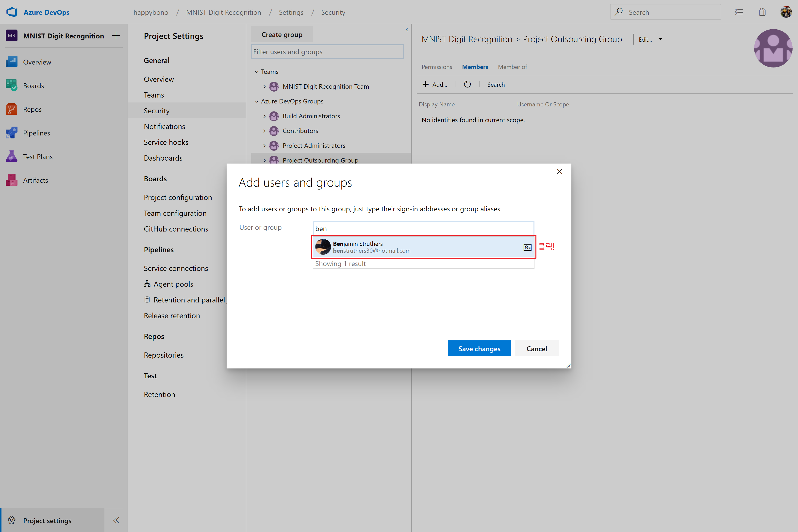Open the Marketplace shopping bag icon
Screen dimensions: 798x532
point(762,12)
